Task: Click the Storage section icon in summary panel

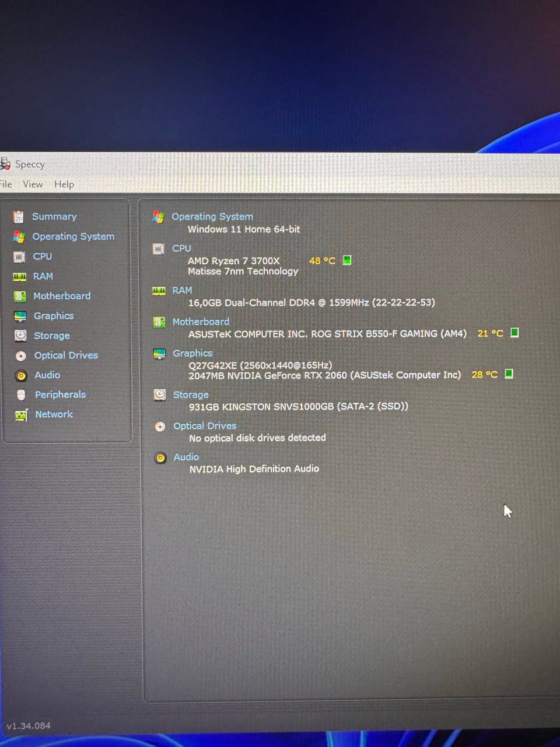Action: (x=159, y=395)
